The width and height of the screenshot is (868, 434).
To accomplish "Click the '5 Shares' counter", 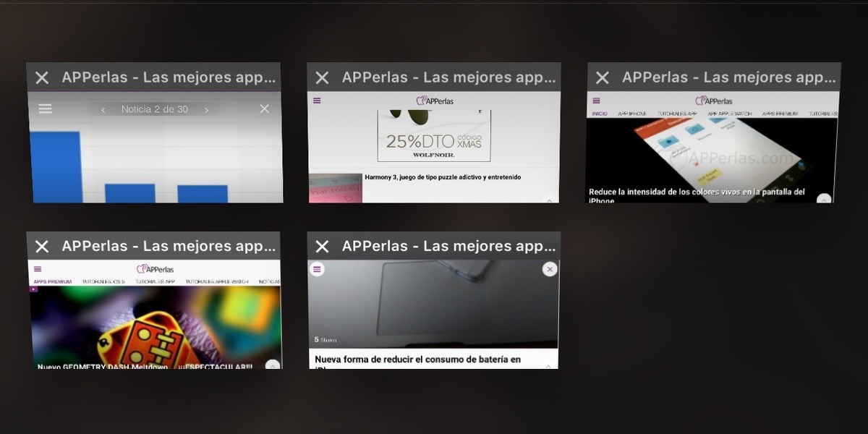I will 325,339.
